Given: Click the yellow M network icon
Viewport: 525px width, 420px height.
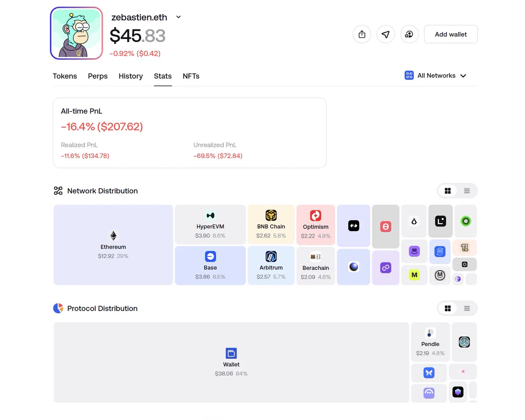Looking at the screenshot, I should (414, 275).
